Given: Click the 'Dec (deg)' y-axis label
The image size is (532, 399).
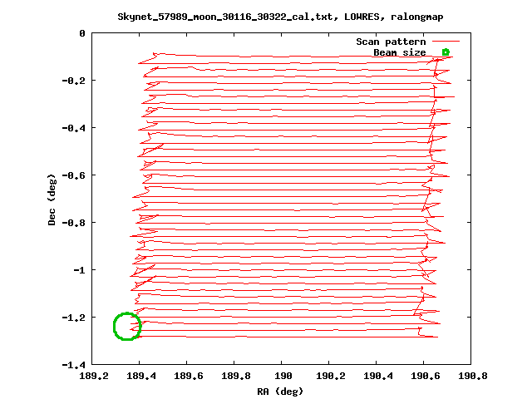Looking at the screenshot, I should pos(52,199).
